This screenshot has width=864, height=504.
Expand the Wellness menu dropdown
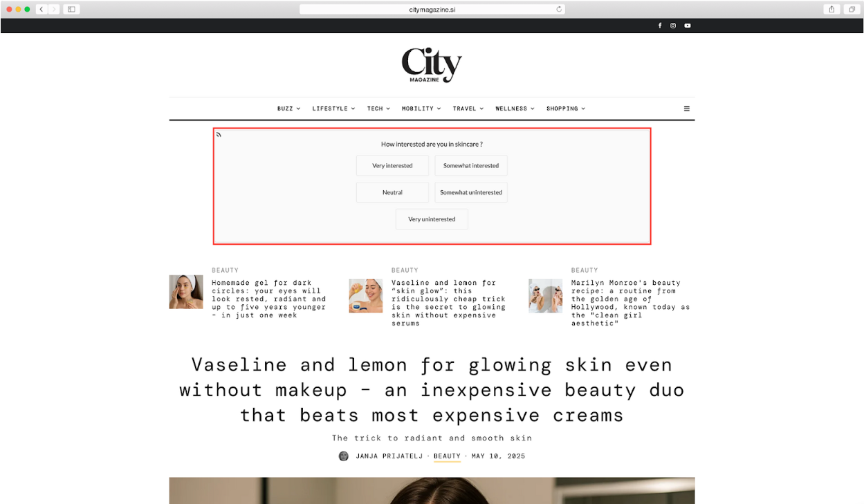click(x=515, y=109)
